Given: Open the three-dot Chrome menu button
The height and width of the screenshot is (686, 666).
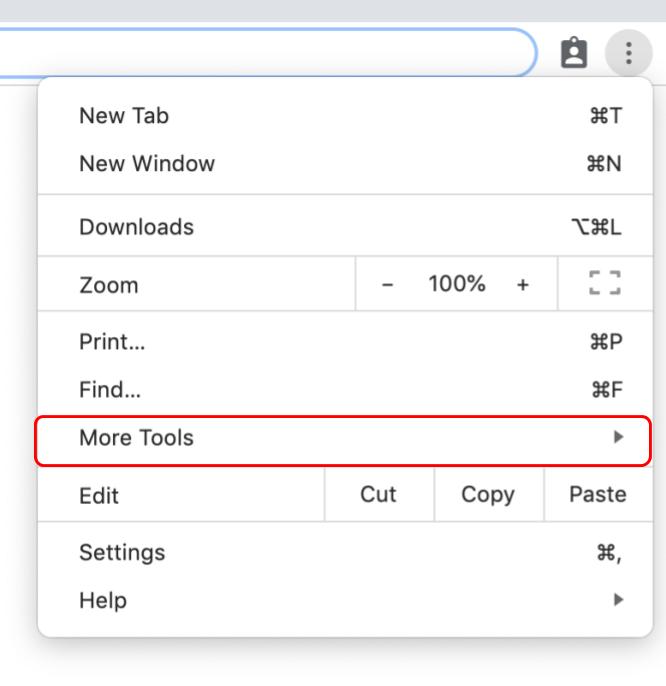Looking at the screenshot, I should (x=628, y=53).
